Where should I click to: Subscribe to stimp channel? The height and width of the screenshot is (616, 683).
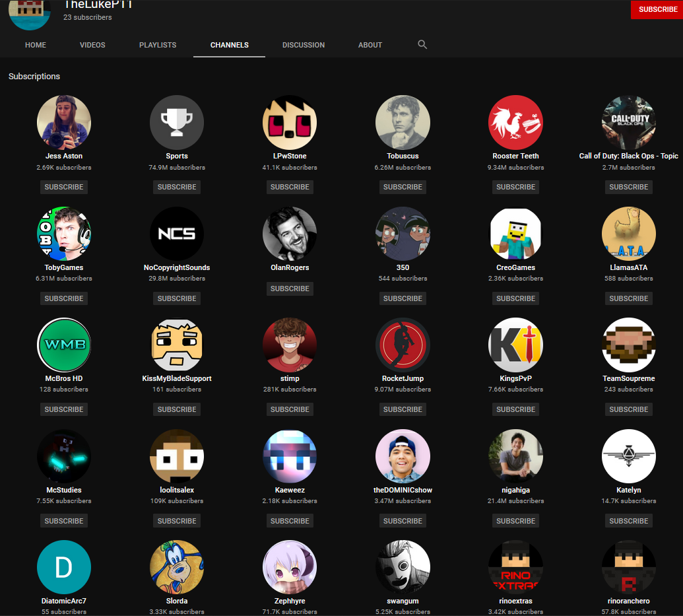coord(290,409)
